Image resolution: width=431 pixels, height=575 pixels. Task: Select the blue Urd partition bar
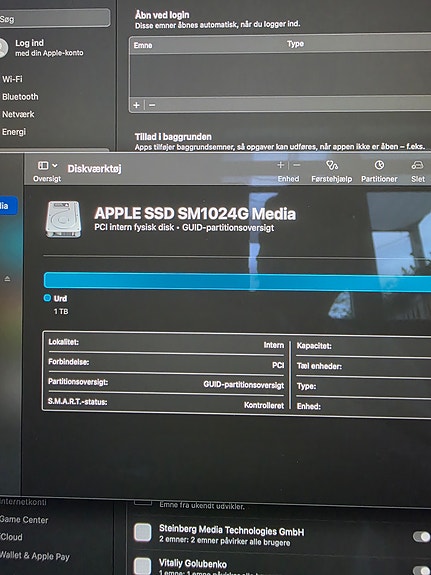coord(237,282)
